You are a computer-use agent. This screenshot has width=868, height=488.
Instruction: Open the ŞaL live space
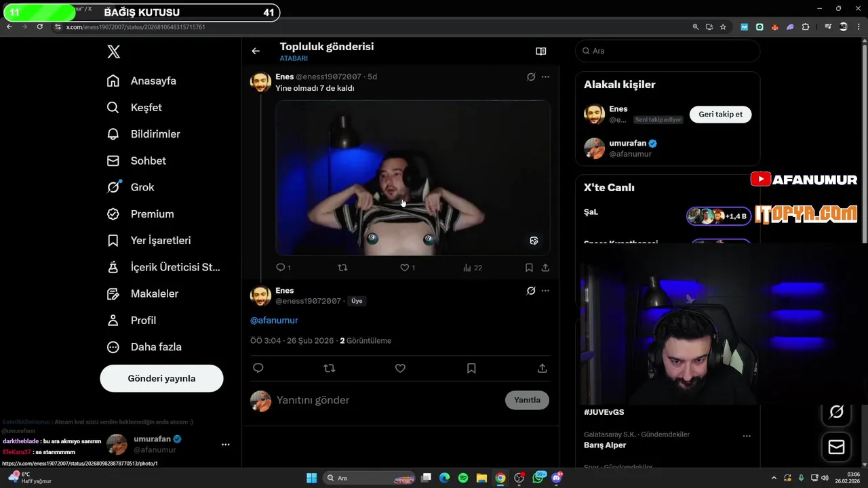pos(668,216)
